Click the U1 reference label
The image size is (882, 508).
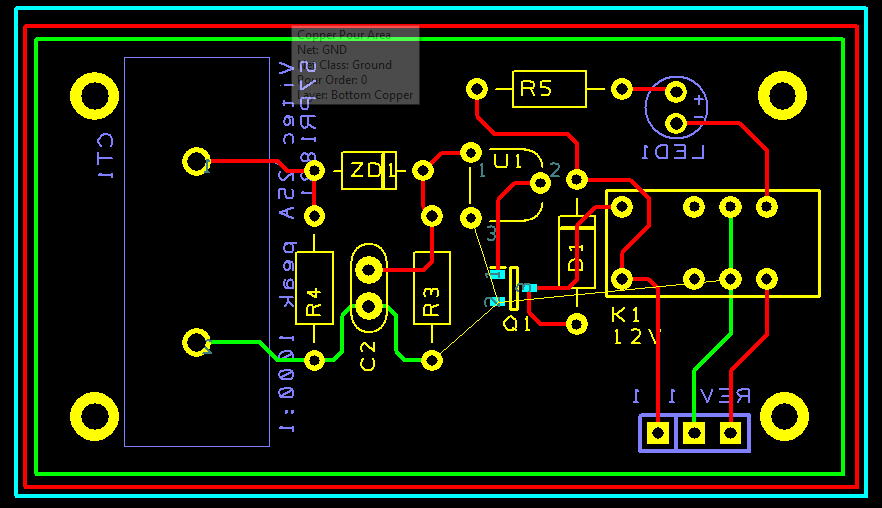[508, 161]
